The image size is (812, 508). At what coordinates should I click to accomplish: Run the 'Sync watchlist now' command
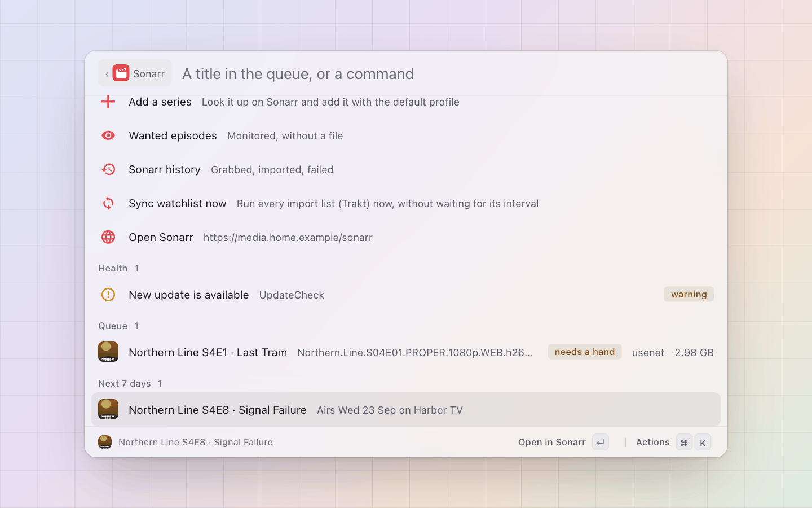click(x=406, y=203)
